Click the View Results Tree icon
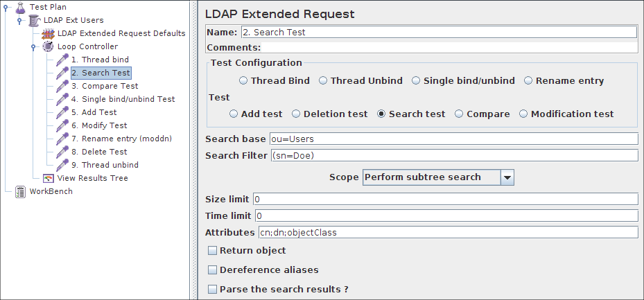Screen dimensions: 644x300 pos(49,178)
